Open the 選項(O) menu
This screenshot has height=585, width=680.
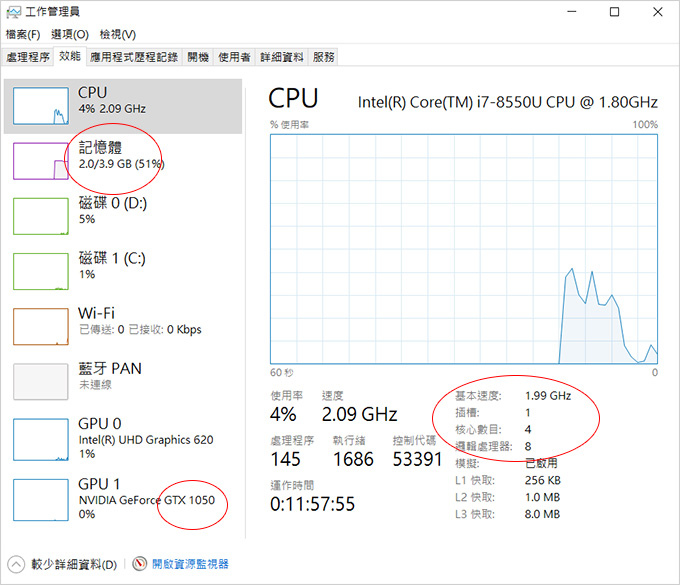tap(70, 34)
